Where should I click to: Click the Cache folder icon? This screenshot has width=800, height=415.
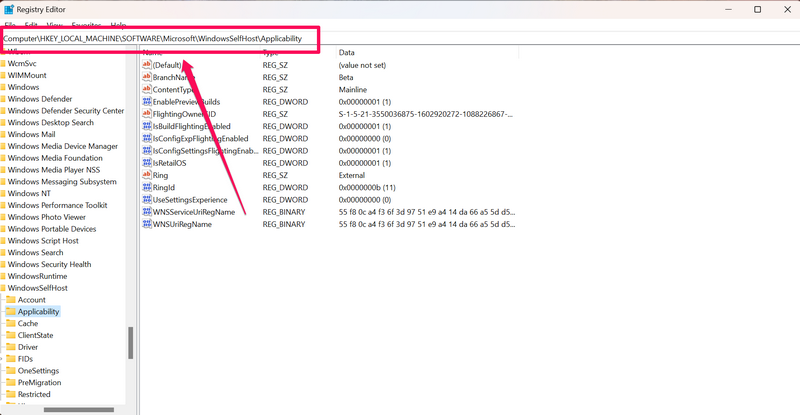tap(11, 323)
